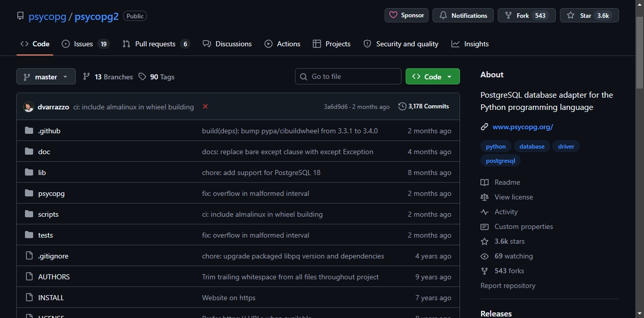Image resolution: width=644 pixels, height=318 pixels.
Task: Open View license link
Action: pos(507,197)
